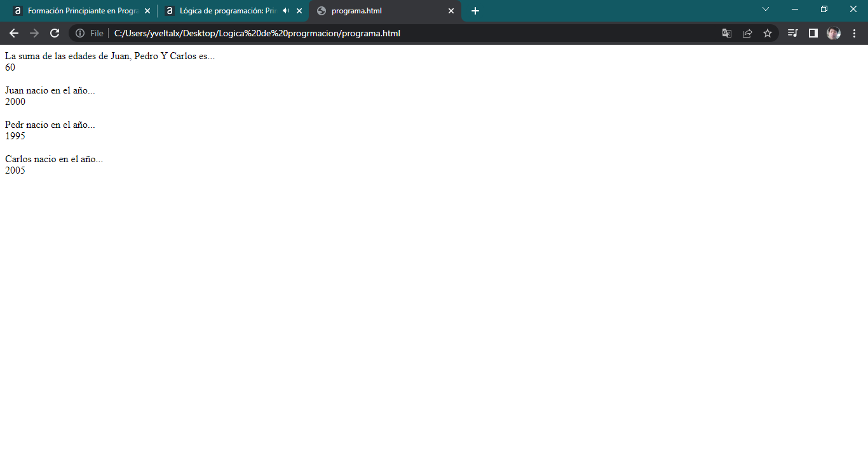Focus the address bar URL
This screenshot has height=463, width=868.
tap(257, 33)
